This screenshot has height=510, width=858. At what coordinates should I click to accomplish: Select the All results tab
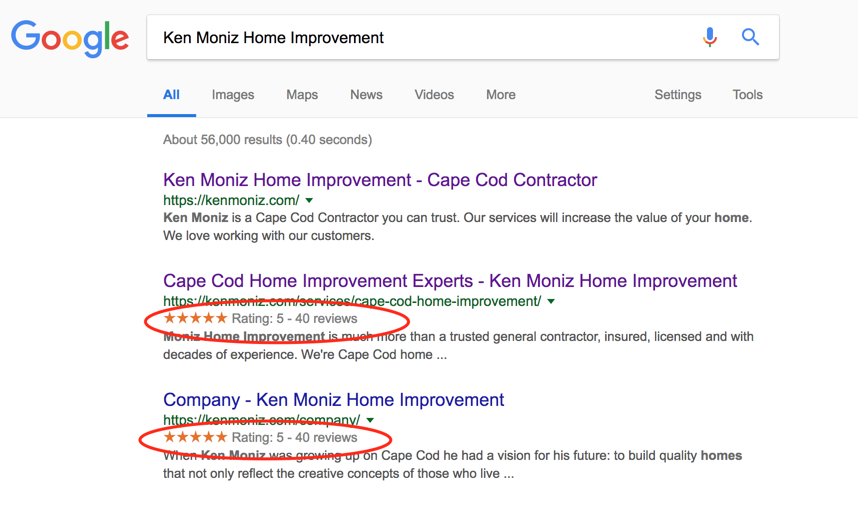[x=171, y=95]
